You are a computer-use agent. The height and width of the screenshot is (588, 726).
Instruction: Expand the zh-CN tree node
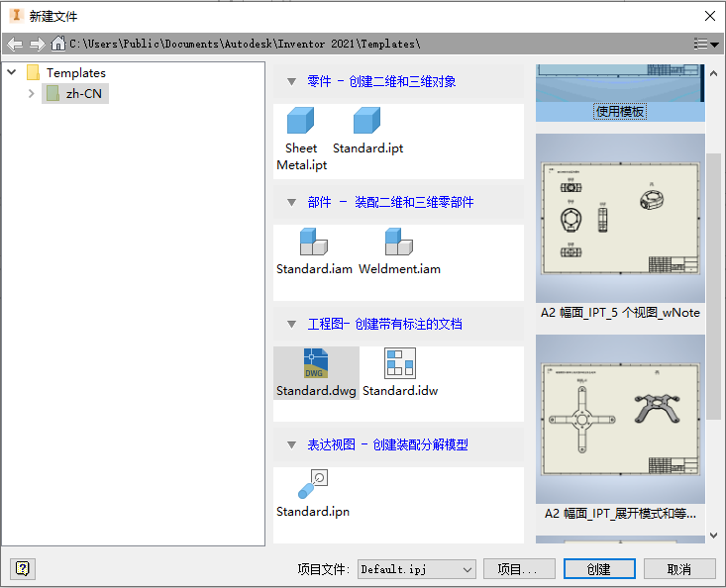[32, 93]
